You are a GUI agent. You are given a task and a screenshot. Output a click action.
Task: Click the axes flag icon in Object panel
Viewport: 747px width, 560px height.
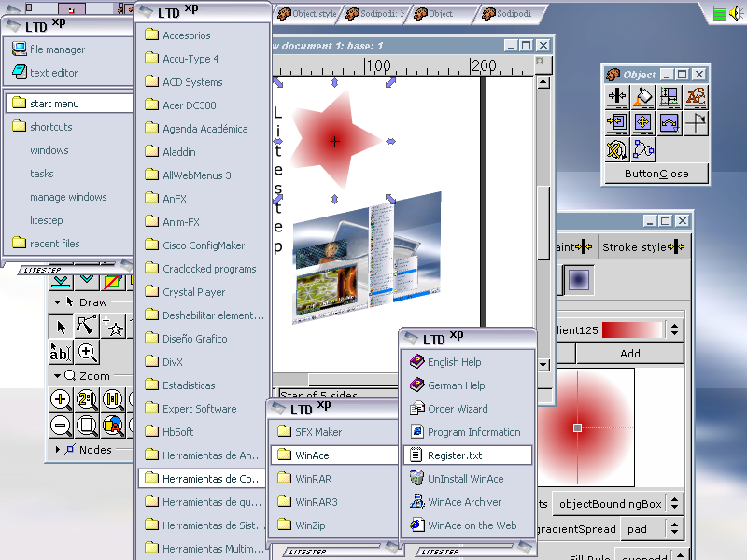pos(696,123)
